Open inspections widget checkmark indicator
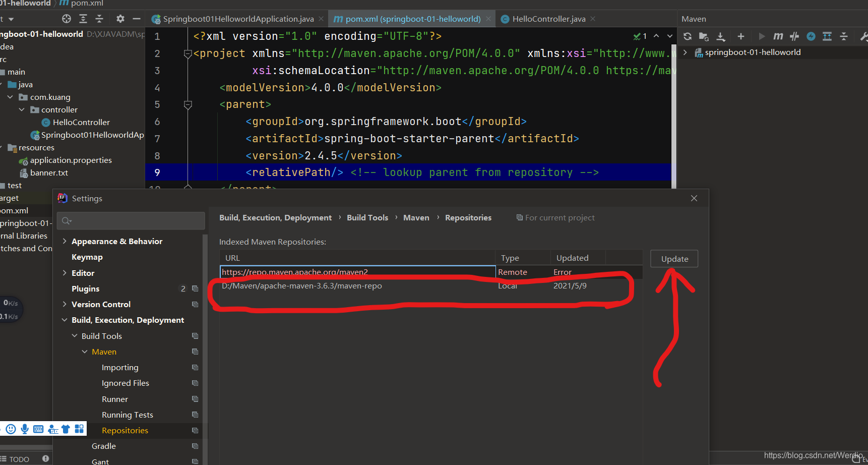868x465 pixels. pos(640,36)
